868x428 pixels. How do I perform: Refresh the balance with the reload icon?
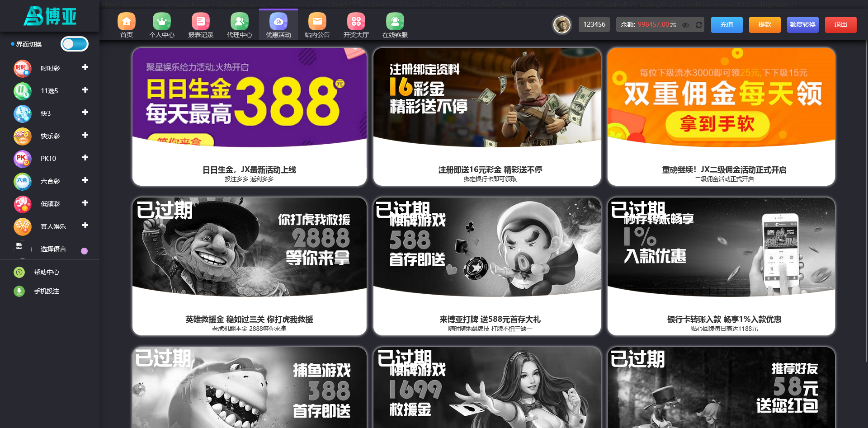pyautogui.click(x=699, y=25)
